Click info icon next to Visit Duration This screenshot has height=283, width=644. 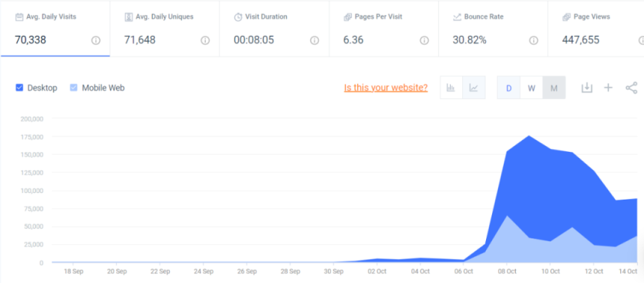pos(315,41)
